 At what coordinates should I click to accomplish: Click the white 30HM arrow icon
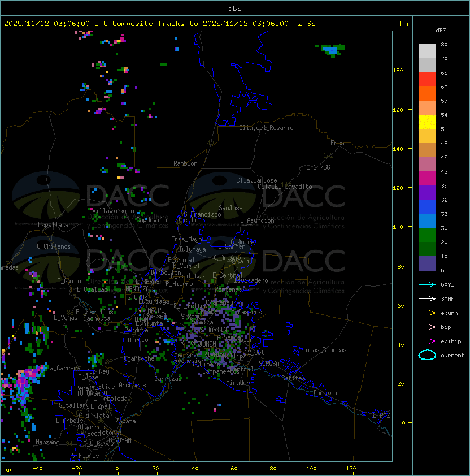(427, 298)
